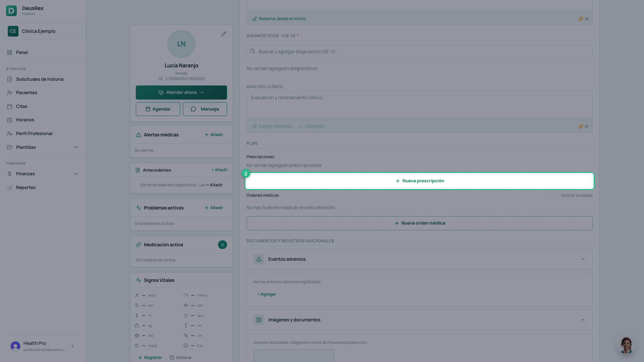
Task: Open Historia of vital signs
Action: (180, 358)
